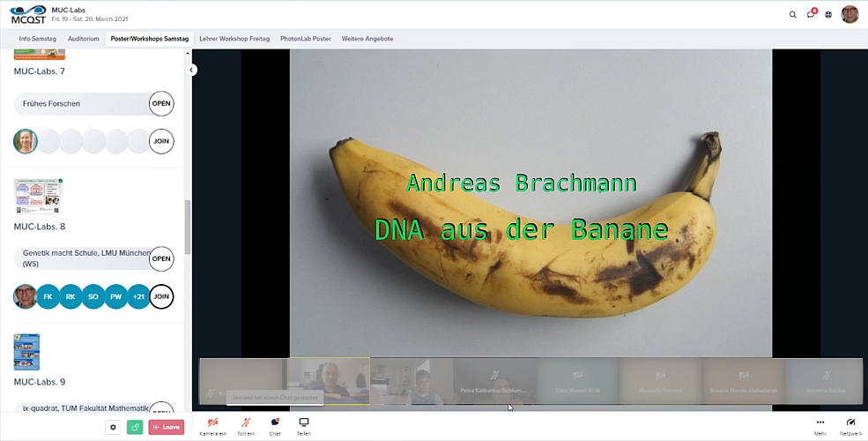Click the MUC-Labs. 8 poster thumbnail
The height and width of the screenshot is (441, 868).
point(38,196)
